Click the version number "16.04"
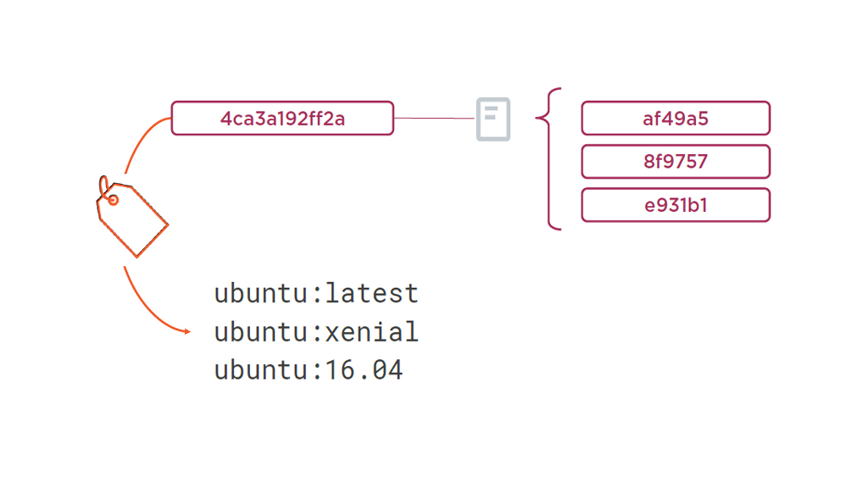This screenshot has width=868, height=488. [x=364, y=370]
